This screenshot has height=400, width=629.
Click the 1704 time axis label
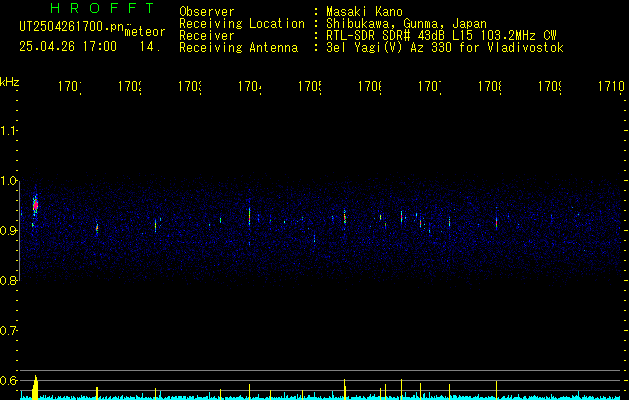250,86
